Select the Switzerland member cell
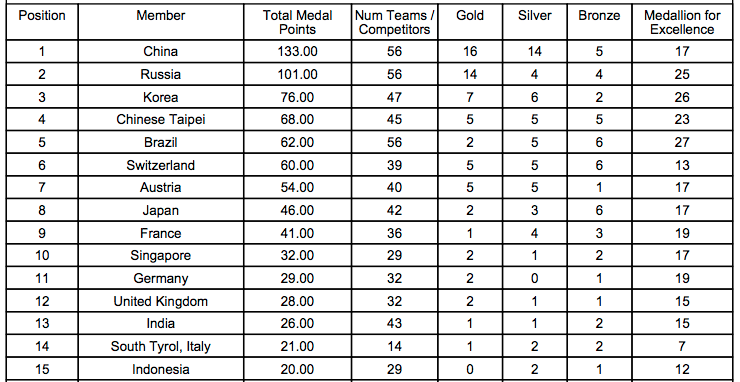 tap(160, 165)
